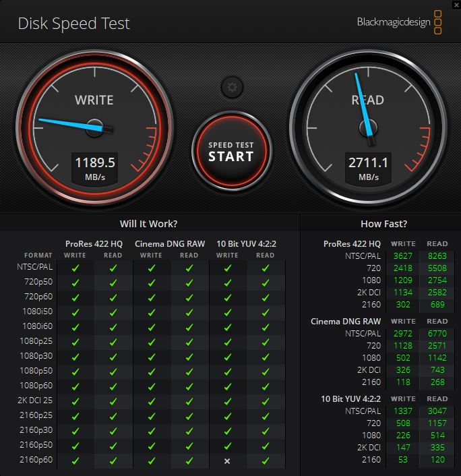
Task: Click Cinema DNG 2160 write value 118
Action: (403, 382)
